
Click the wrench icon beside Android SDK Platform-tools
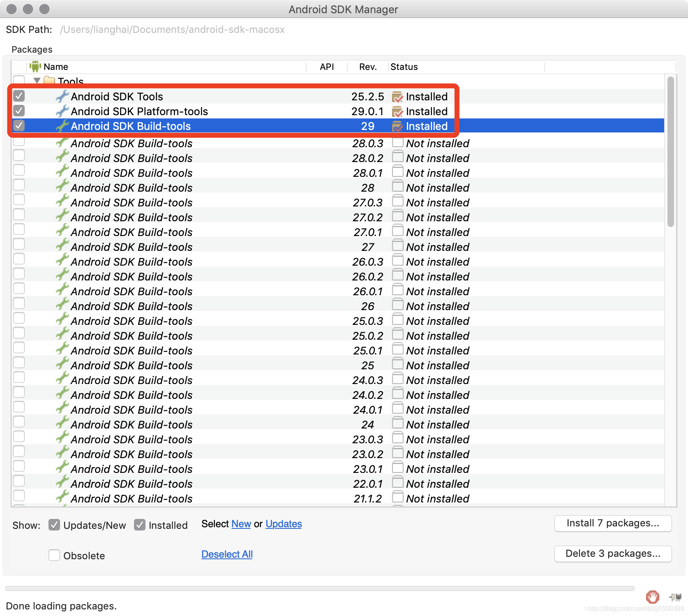click(62, 111)
